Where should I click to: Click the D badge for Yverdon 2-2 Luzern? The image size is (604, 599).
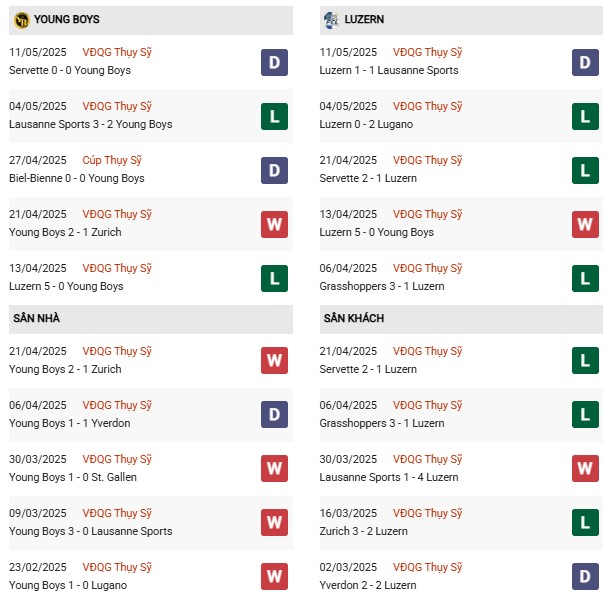pyautogui.click(x=585, y=576)
